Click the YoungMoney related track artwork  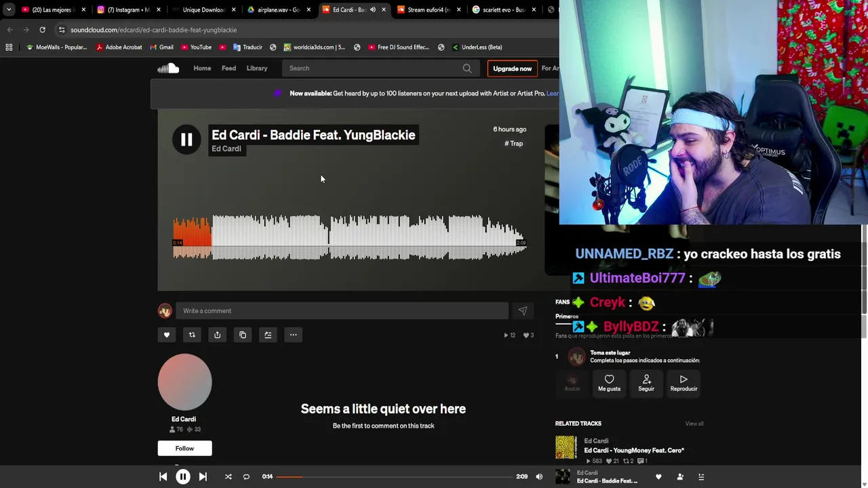(566, 447)
